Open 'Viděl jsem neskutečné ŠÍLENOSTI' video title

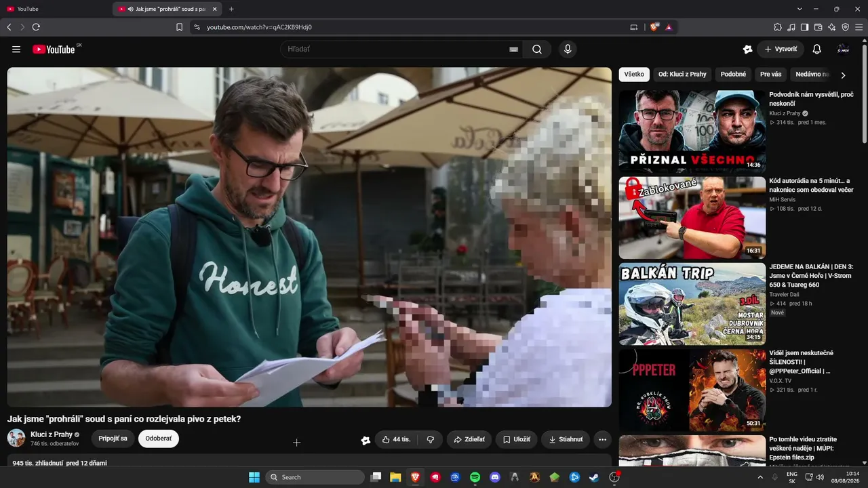[802, 362]
